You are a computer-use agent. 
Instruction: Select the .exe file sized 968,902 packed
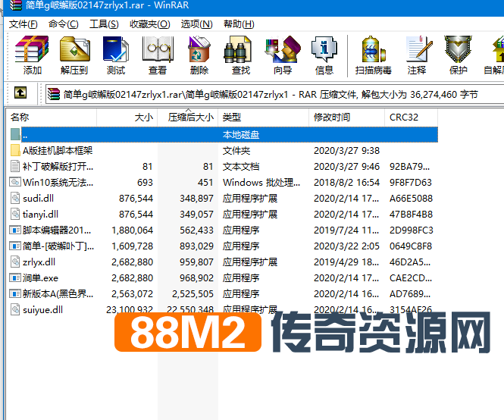tap(40, 278)
